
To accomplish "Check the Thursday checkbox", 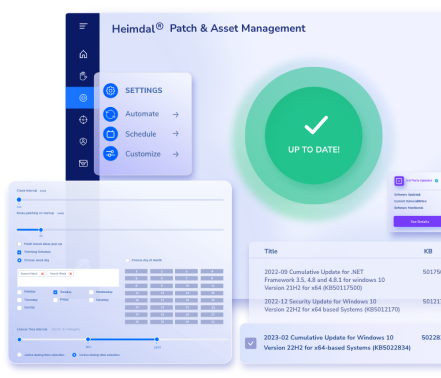I will pyautogui.click(x=19, y=300).
